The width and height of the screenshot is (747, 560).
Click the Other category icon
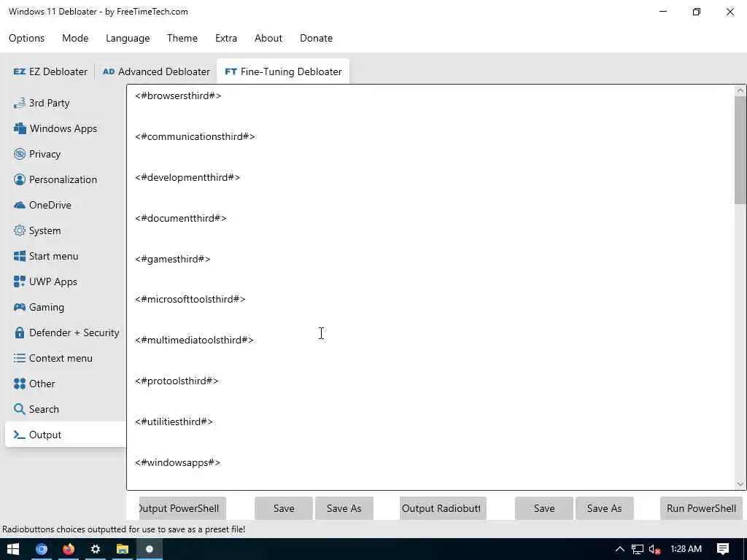coord(20,384)
